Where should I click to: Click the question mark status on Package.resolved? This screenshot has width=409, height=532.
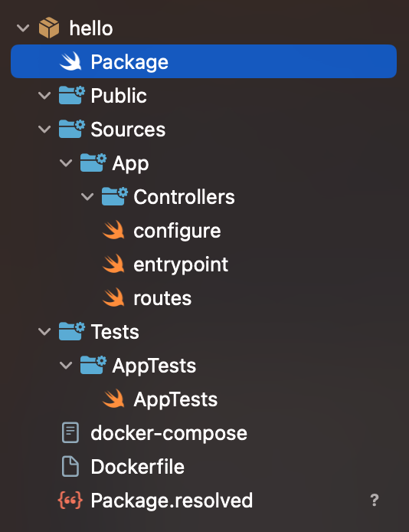point(374,500)
